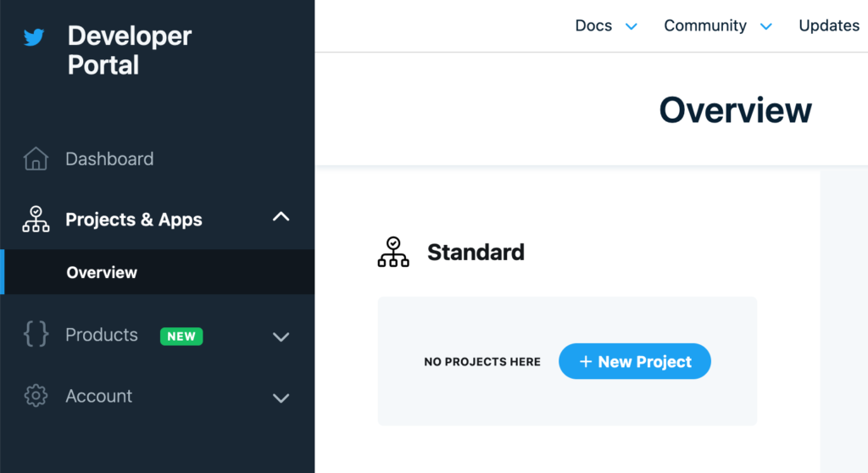Create a New Project
This screenshot has height=473, width=868.
pyautogui.click(x=635, y=361)
